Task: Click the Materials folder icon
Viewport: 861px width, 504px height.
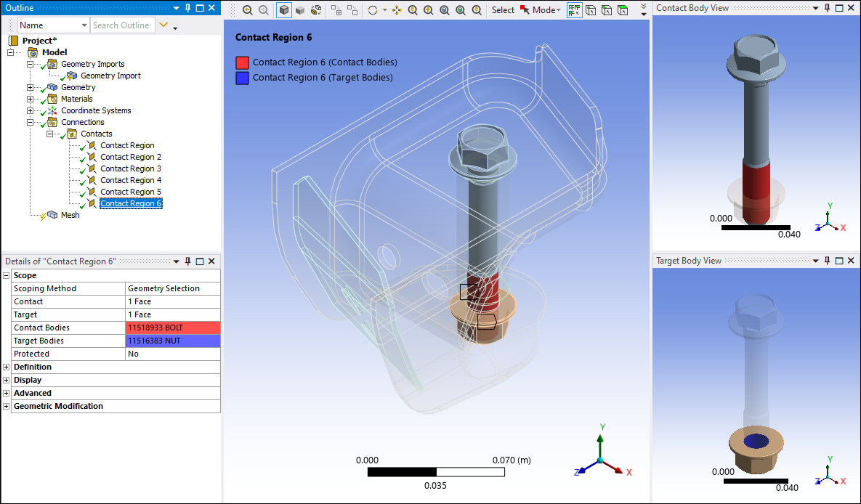Action: click(x=52, y=99)
